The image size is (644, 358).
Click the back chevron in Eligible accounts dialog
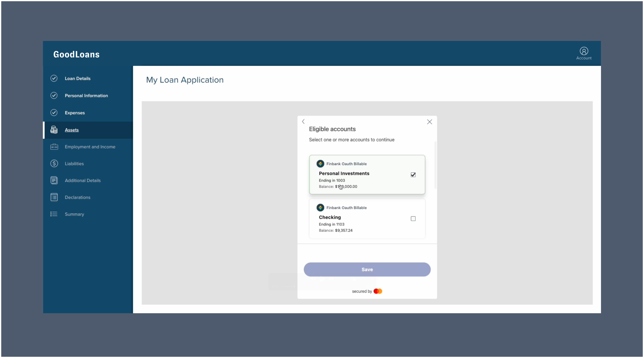pos(303,122)
